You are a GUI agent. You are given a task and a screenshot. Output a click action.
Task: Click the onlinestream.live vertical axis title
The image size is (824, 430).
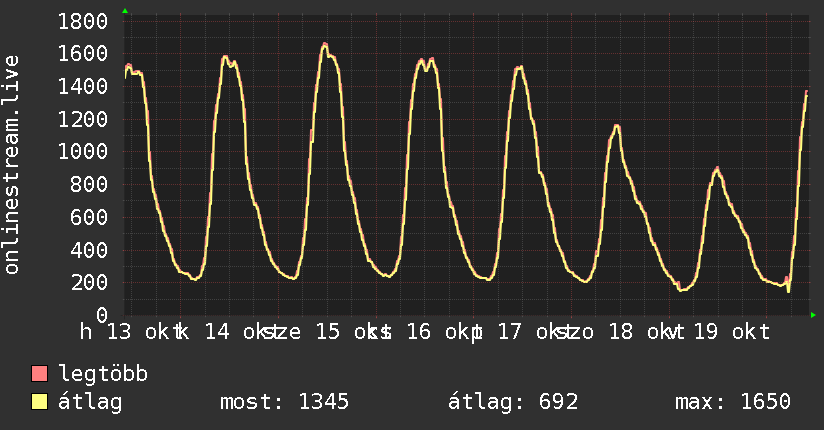click(x=11, y=165)
